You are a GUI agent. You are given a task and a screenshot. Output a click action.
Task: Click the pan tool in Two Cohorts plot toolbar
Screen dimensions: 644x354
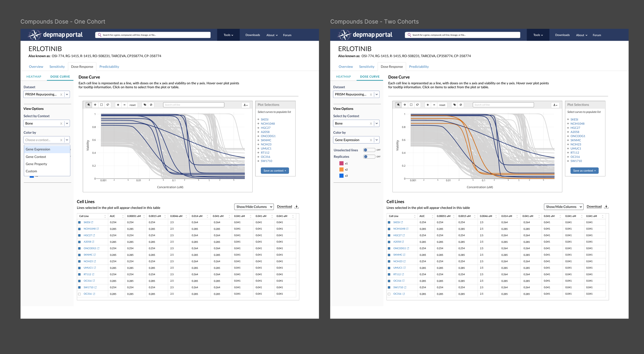(x=405, y=105)
